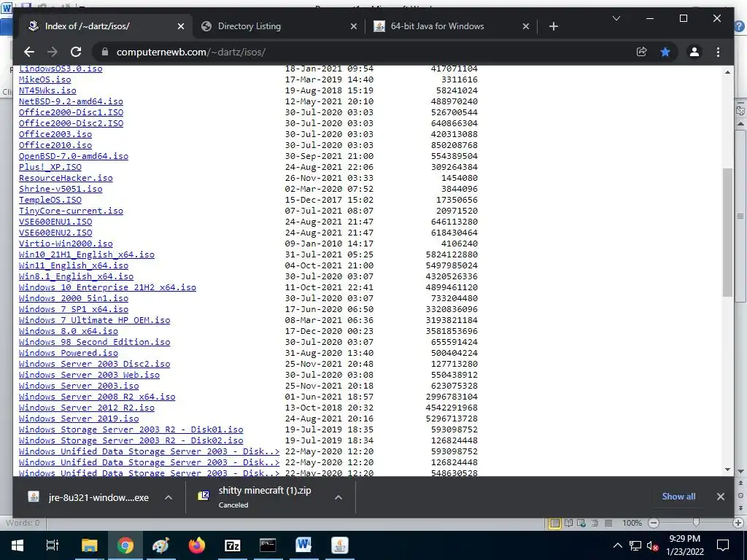
Task: Open Command Prompt from the taskbar
Action: pyautogui.click(x=268, y=545)
